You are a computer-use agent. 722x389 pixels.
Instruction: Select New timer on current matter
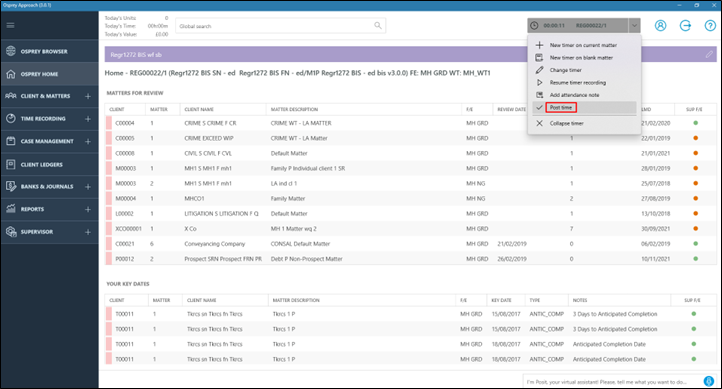[x=583, y=45]
